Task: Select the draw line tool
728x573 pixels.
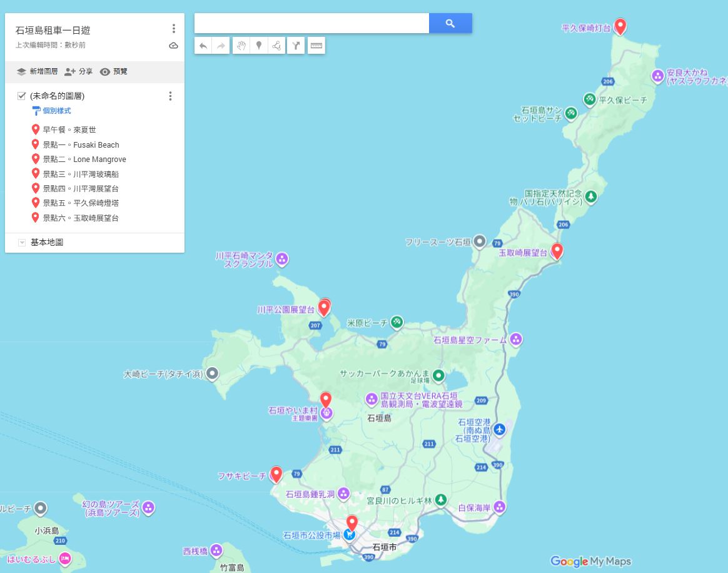Action: click(x=276, y=46)
